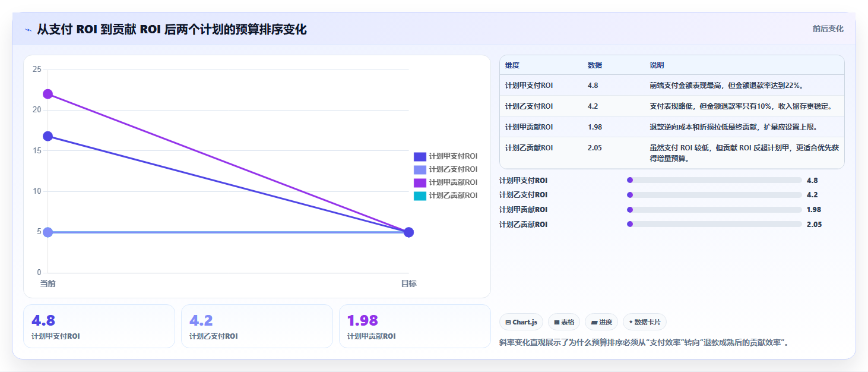
Task: Toggle 计划甲贡献ROI legend color box
Action: pos(420,182)
